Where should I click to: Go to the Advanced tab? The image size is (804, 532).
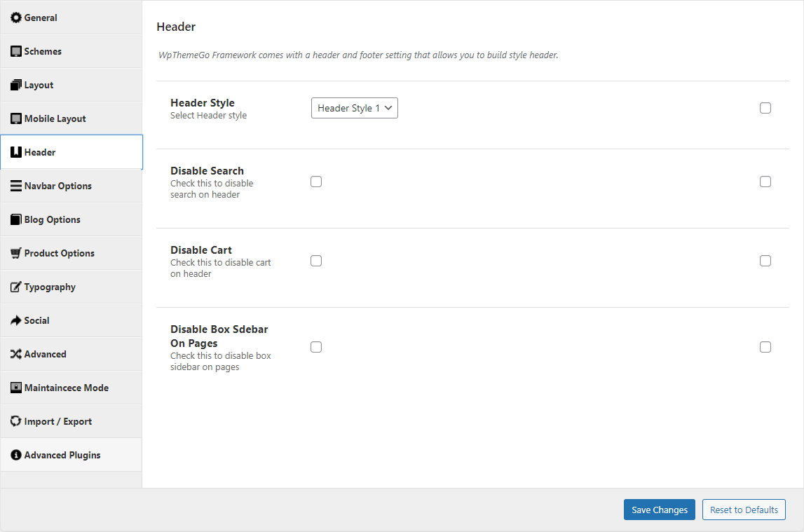(71, 354)
